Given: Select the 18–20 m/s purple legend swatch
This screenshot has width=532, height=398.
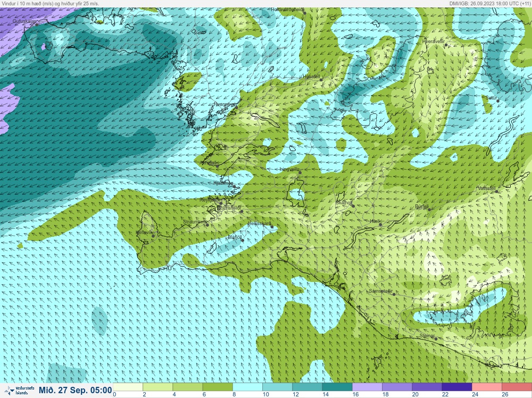Looking at the screenshot, I should click(x=397, y=387).
